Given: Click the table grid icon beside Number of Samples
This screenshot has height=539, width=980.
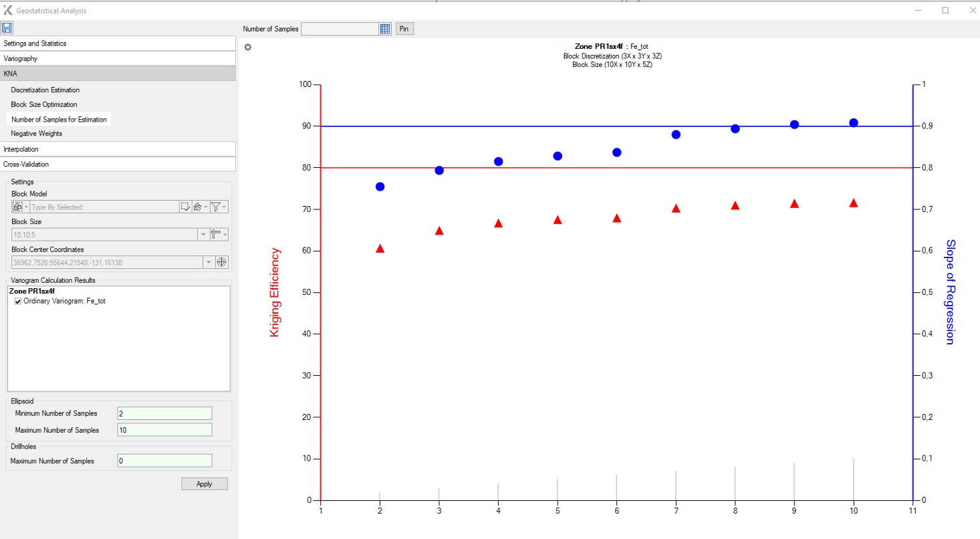Looking at the screenshot, I should pos(385,28).
